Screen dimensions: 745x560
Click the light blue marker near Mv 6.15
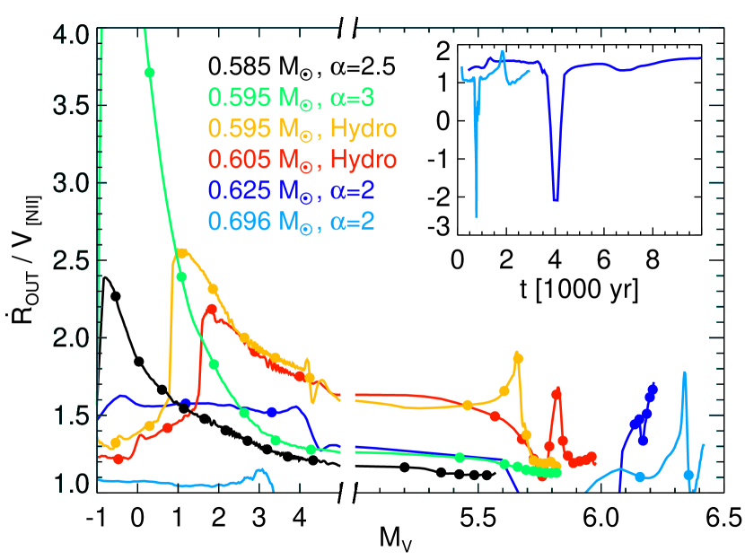click(x=640, y=477)
